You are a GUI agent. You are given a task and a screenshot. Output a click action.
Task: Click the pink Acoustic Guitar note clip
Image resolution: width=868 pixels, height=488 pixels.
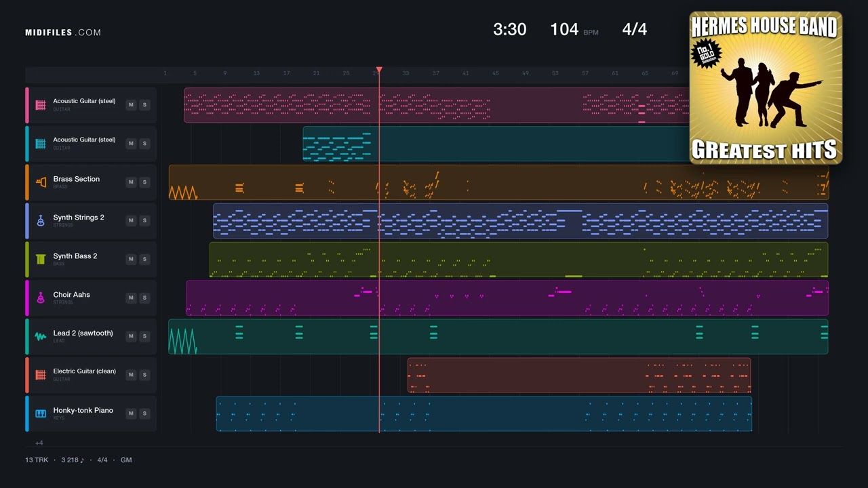tap(437, 105)
